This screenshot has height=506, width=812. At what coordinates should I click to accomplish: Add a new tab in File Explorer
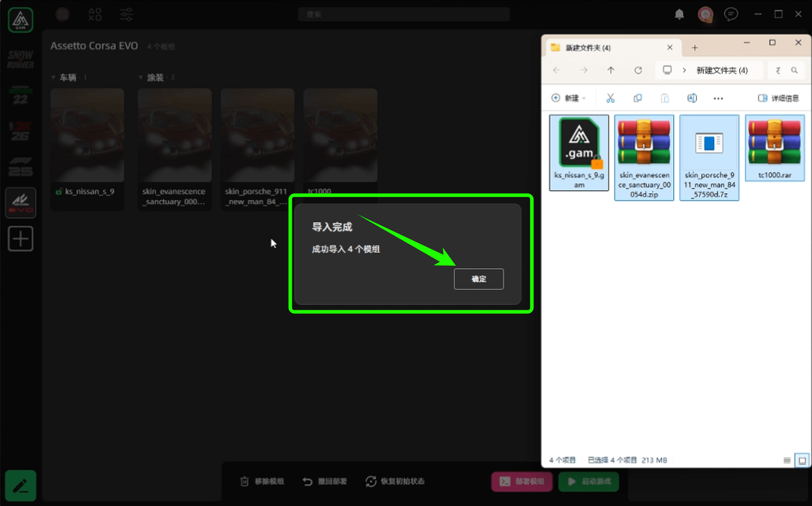694,48
